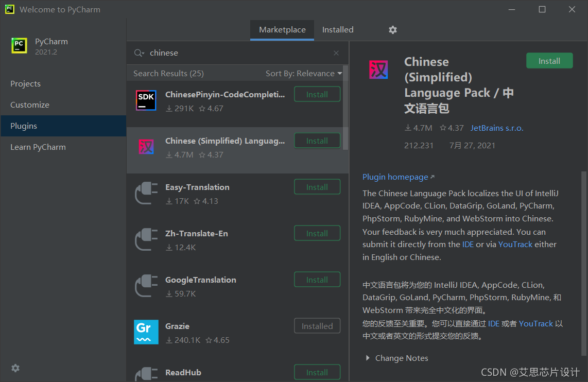Clear the search field with the X icon
Image resolution: width=588 pixels, height=382 pixels.
click(x=336, y=53)
